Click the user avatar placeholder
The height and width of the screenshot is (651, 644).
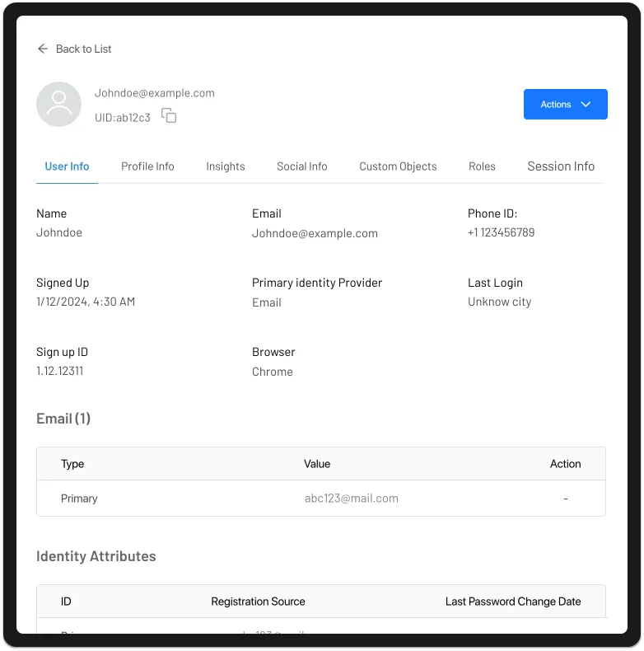tap(58, 105)
